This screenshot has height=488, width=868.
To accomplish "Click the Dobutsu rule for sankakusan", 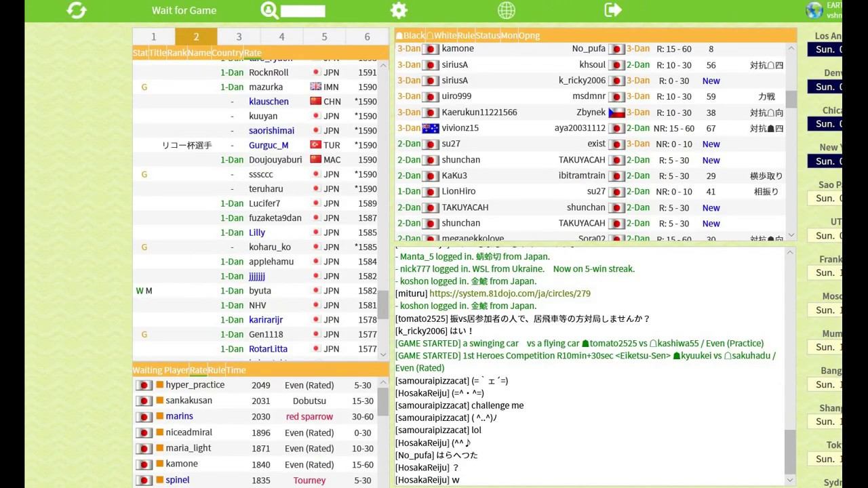I will click(309, 401).
